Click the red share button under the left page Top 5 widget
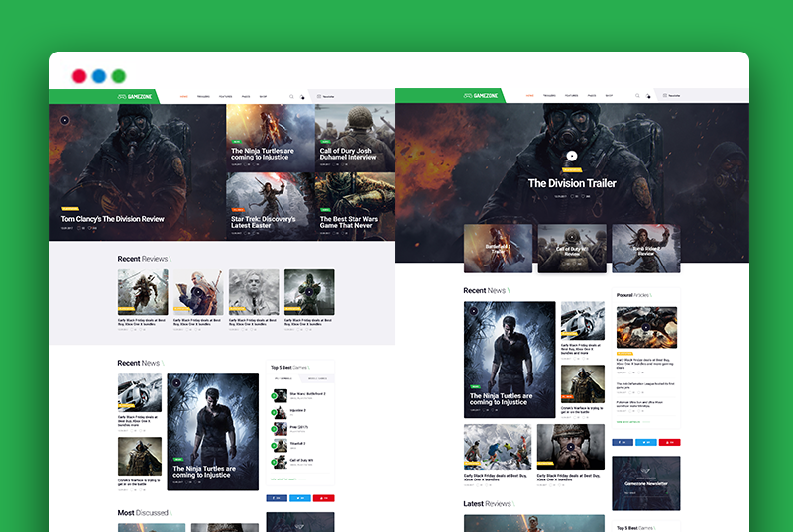Viewport: 793px width, 532px height. (x=324, y=498)
